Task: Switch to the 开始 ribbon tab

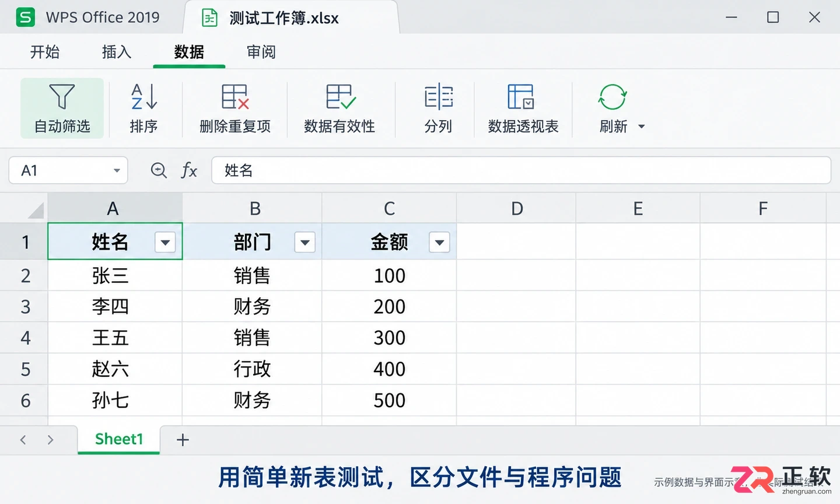Action: [x=45, y=52]
